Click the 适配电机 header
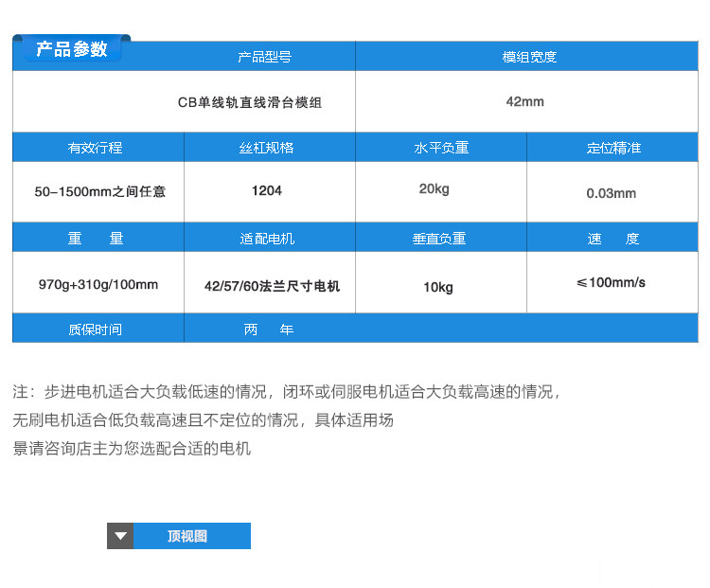 pos(267,239)
